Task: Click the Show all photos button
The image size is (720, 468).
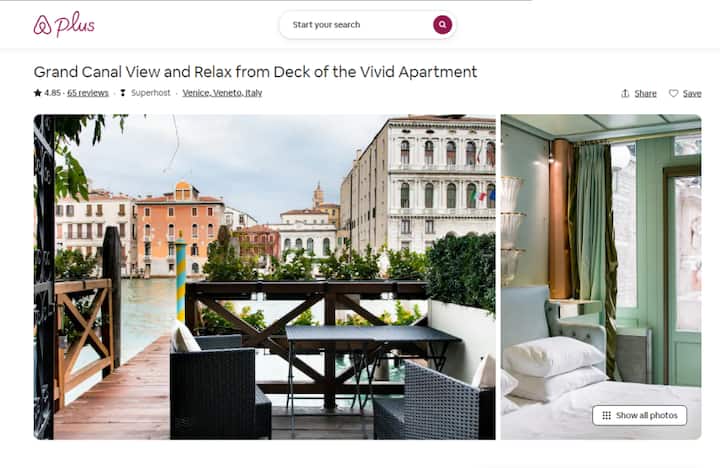Action: pos(640,415)
